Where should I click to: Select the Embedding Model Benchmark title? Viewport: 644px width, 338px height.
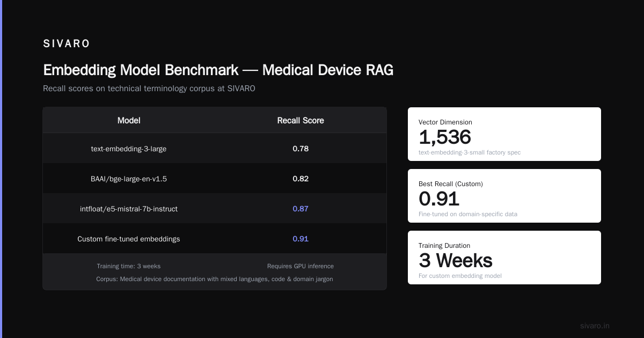218,70
